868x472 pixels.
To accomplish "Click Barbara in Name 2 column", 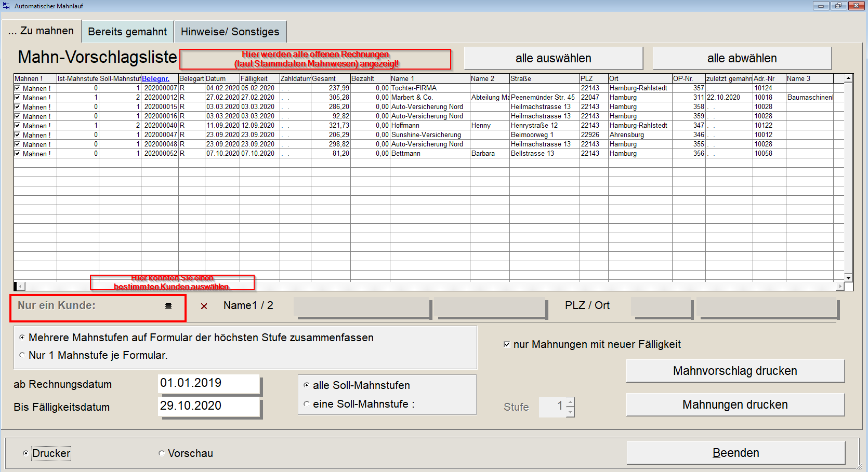I will 490,154.
